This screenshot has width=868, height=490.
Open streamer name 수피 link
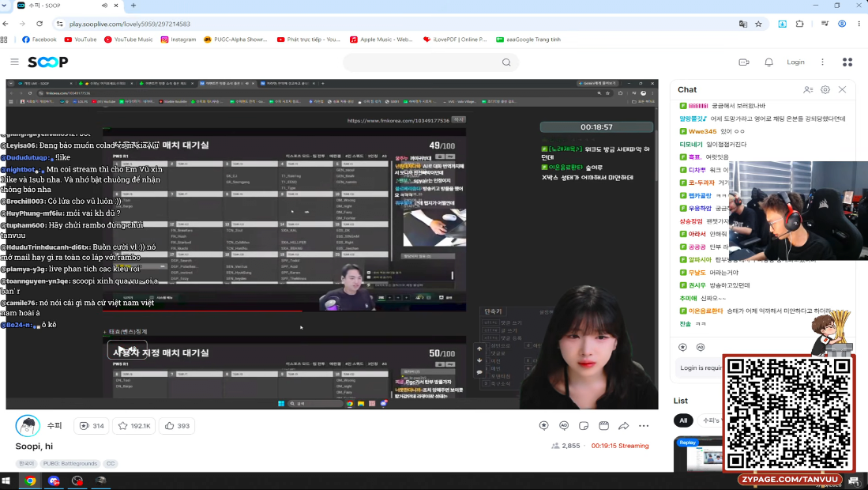[54, 426]
